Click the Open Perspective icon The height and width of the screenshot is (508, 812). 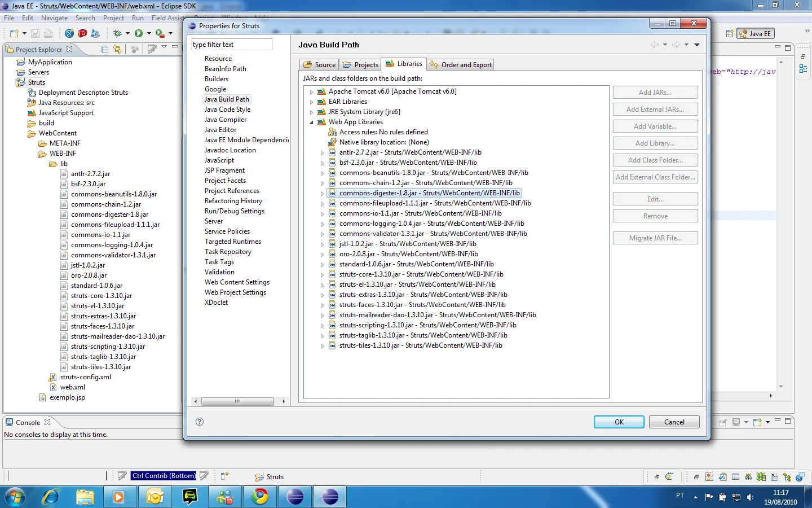coord(730,34)
